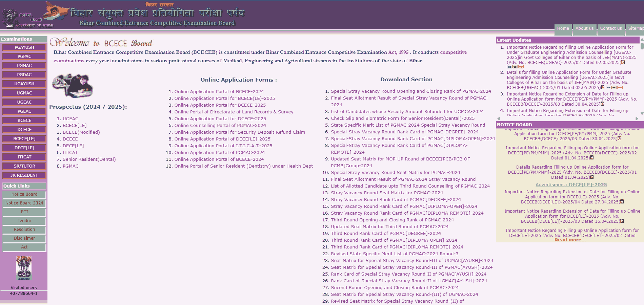The width and height of the screenshot is (644, 305).
Task: Open Security Amount Refunded UGMCA-2024 candidate list
Action: pyautogui.click(x=407, y=112)
